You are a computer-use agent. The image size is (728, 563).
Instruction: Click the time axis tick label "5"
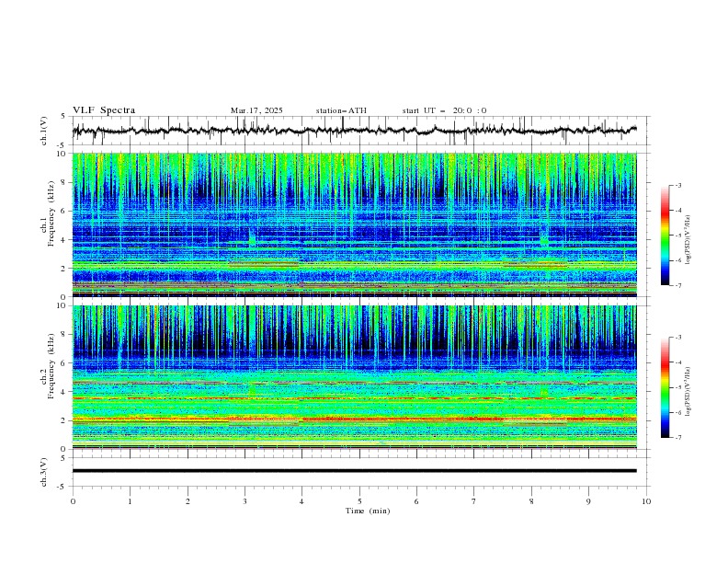coord(359,501)
